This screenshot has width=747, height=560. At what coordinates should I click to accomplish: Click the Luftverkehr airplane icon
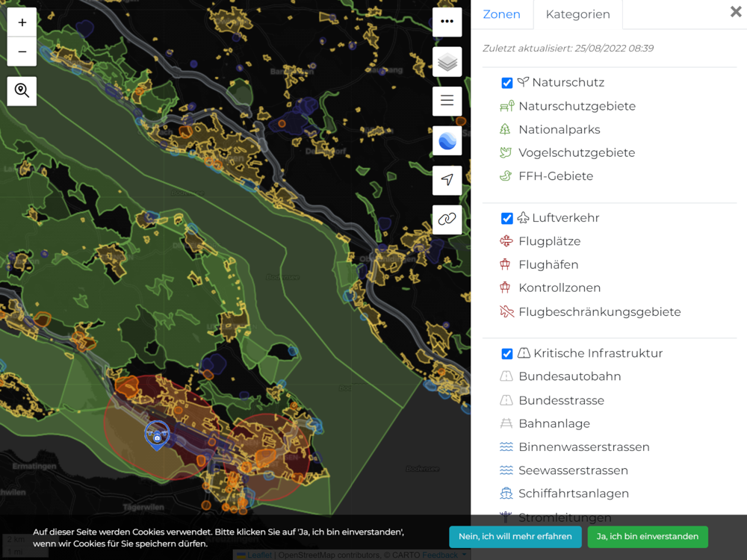coord(523,217)
